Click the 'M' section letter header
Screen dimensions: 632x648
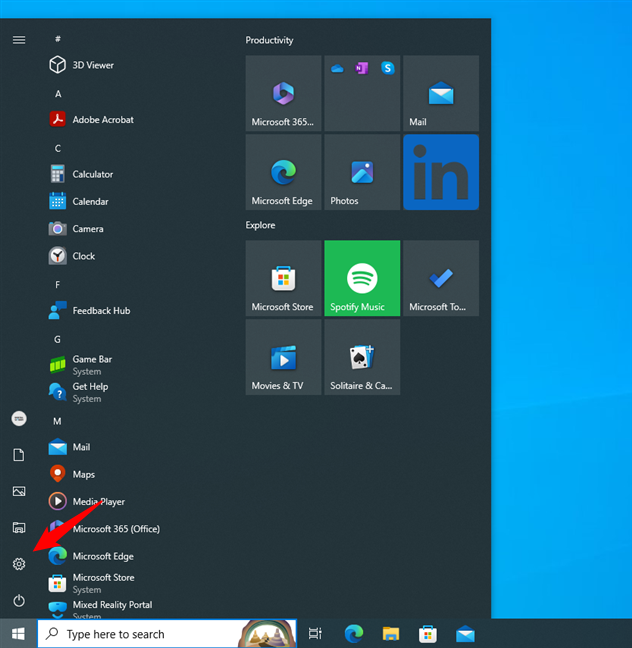click(57, 421)
